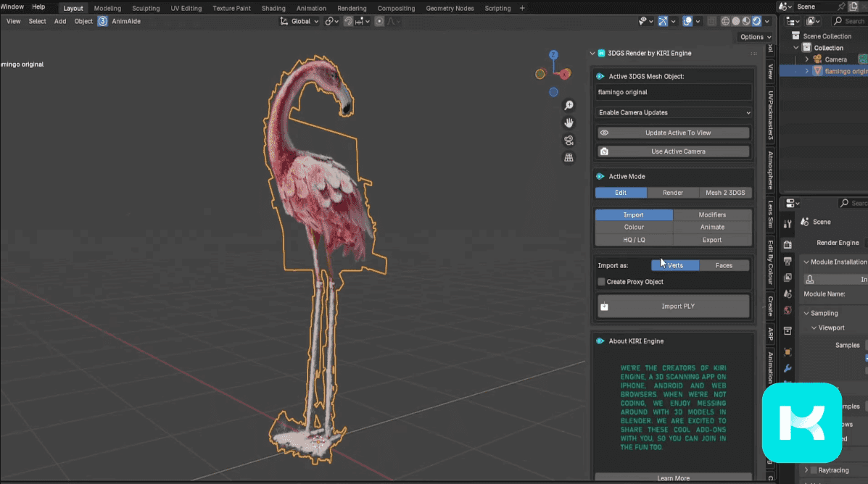Click the pan hand viewport icon

569,122
